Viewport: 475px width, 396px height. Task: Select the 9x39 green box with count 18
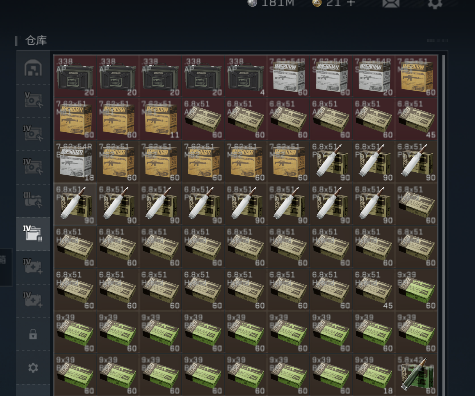pos(374,375)
